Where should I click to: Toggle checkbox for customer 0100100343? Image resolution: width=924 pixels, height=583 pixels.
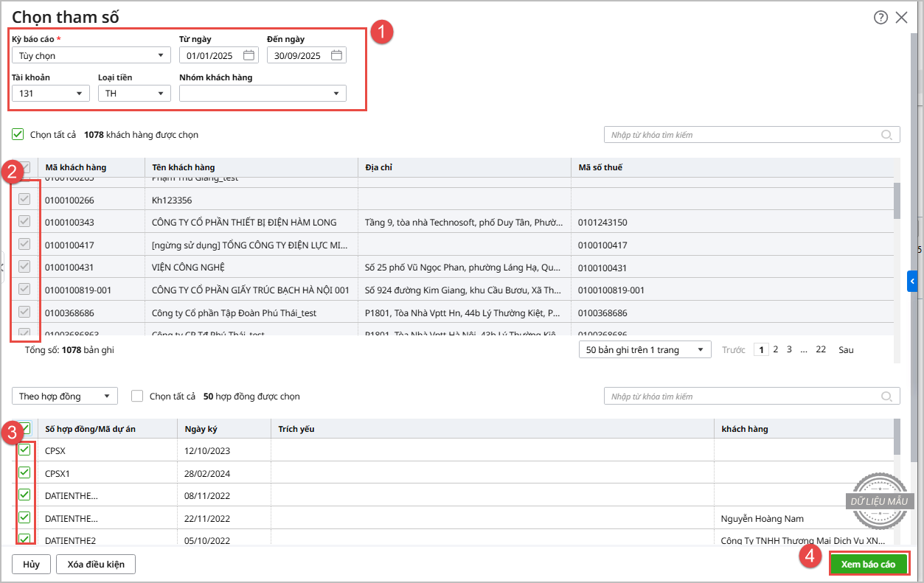(x=24, y=222)
